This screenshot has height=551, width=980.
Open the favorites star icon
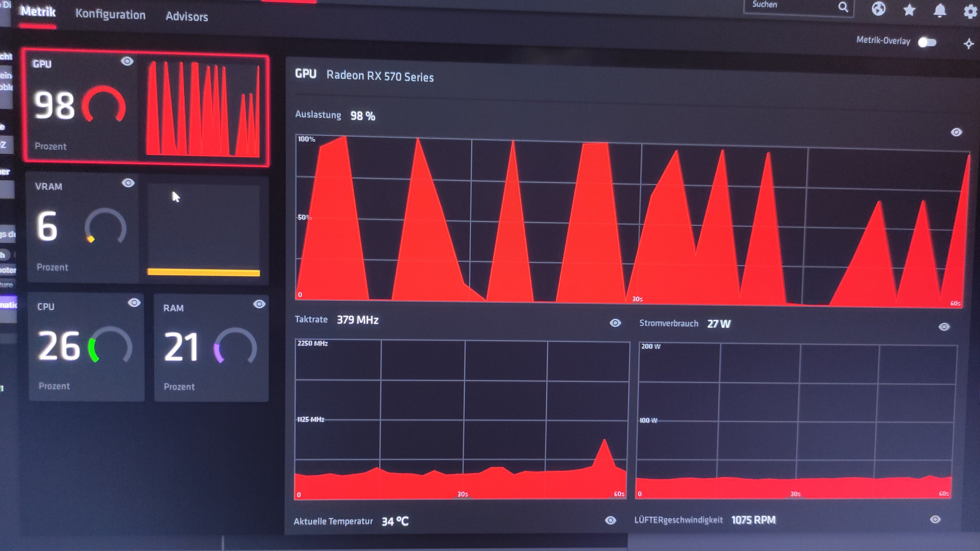tap(909, 10)
